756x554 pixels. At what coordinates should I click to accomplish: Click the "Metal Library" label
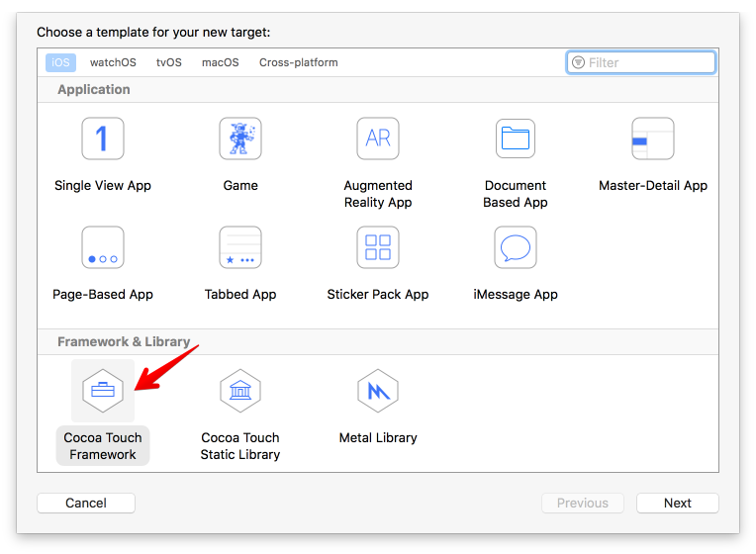tap(378, 438)
